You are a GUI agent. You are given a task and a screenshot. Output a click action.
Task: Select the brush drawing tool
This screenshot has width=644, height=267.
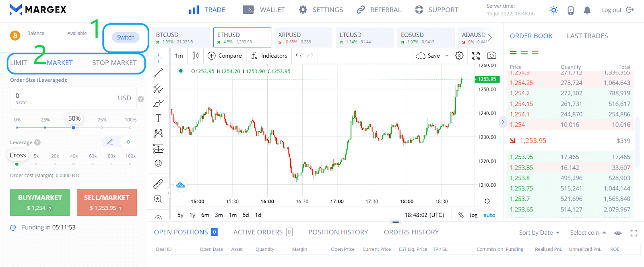point(158,103)
